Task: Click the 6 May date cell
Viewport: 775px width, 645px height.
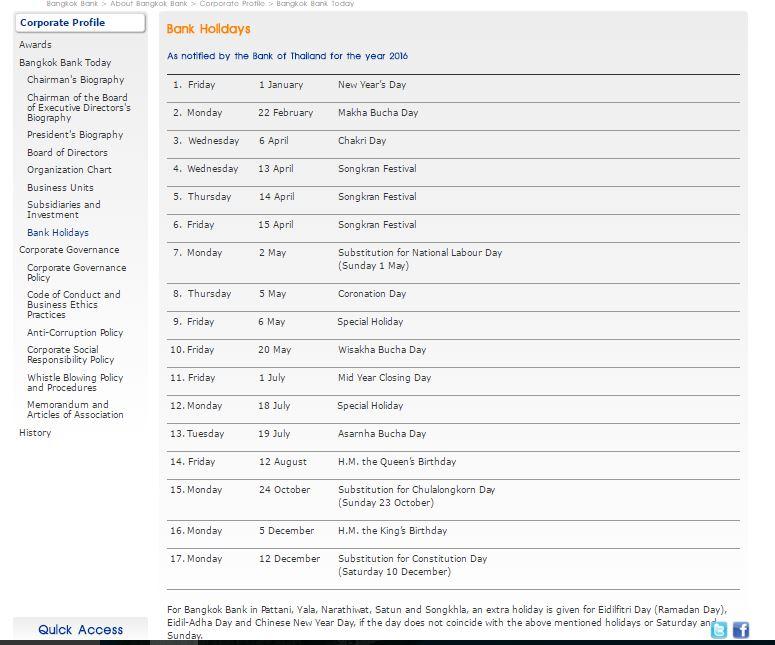Action: coord(272,322)
